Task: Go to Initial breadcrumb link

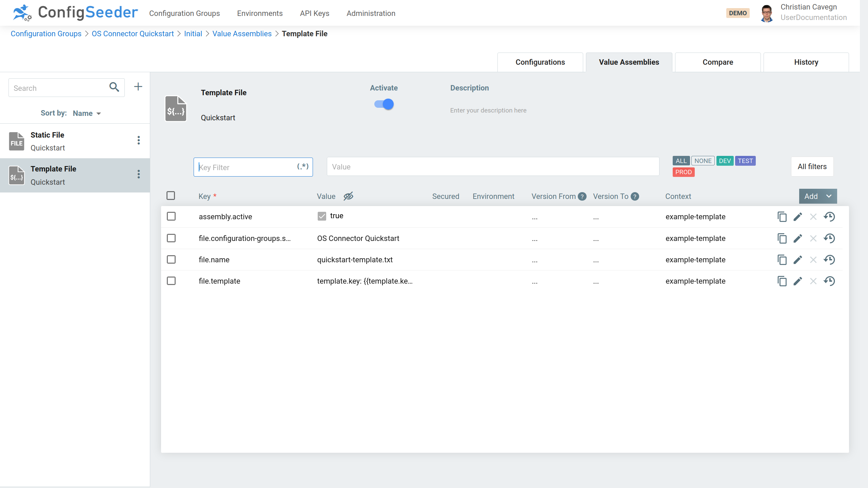Action: coord(193,34)
